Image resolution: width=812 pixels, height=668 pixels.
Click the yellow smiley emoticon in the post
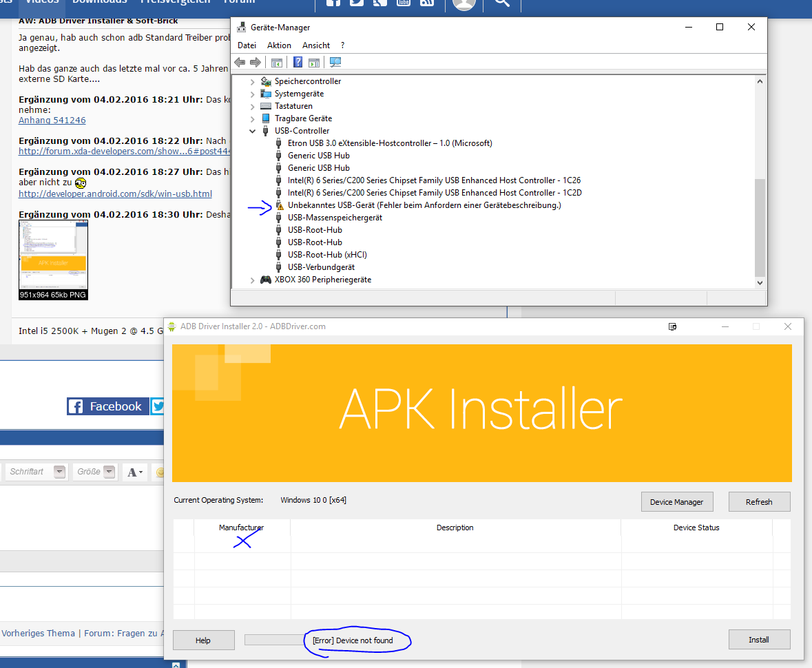click(x=81, y=183)
